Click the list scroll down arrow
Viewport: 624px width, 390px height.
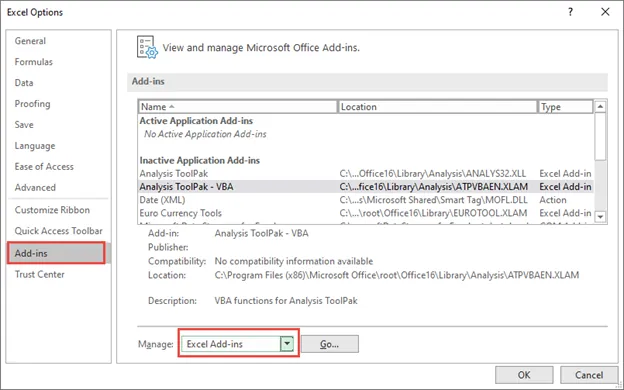click(600, 217)
